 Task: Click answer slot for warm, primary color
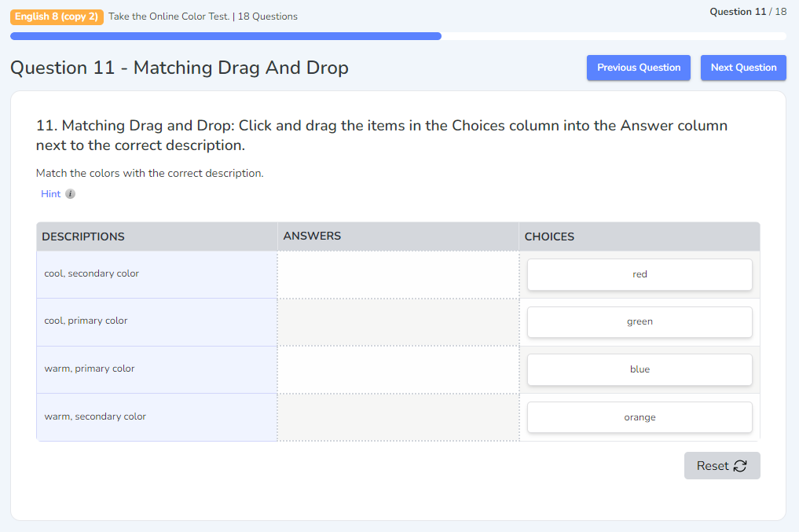398,369
